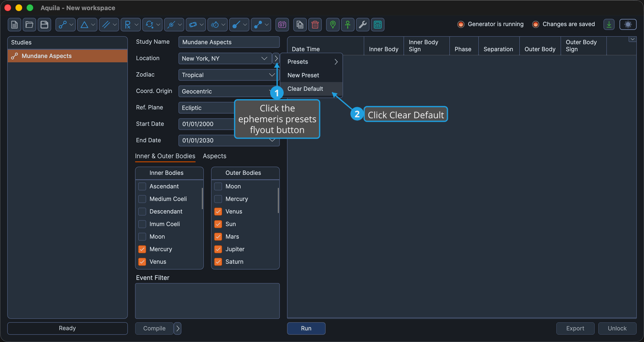This screenshot has height=342, width=644.
Task: Click the Ready status button
Action: pyautogui.click(x=68, y=328)
